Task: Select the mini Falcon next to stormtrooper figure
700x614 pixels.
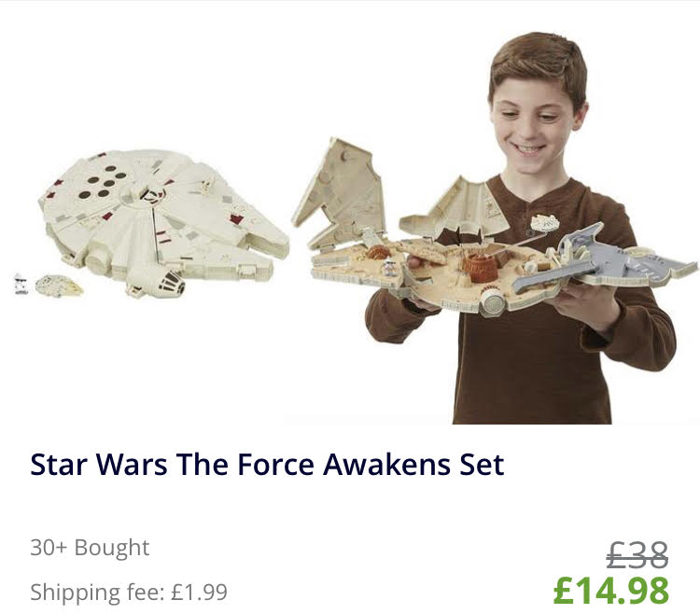Action: [x=59, y=286]
